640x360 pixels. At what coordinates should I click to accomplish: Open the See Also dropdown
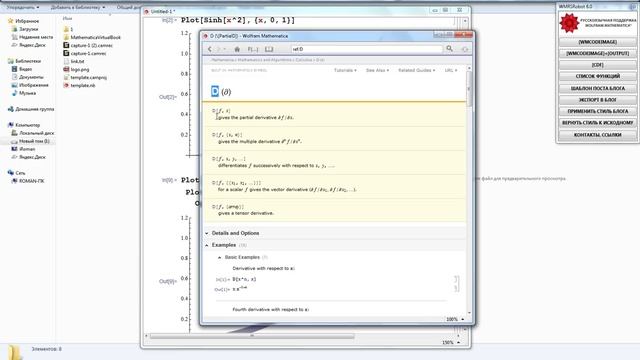pos(377,70)
